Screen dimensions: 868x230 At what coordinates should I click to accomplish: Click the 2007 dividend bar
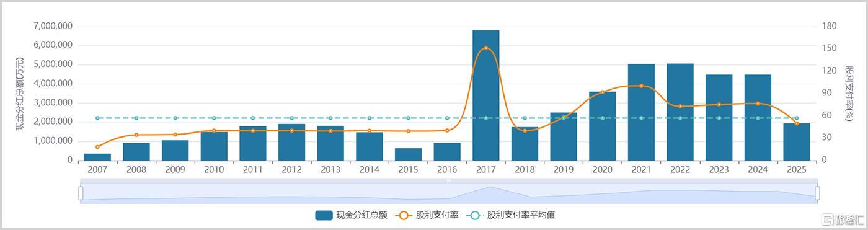(x=97, y=157)
